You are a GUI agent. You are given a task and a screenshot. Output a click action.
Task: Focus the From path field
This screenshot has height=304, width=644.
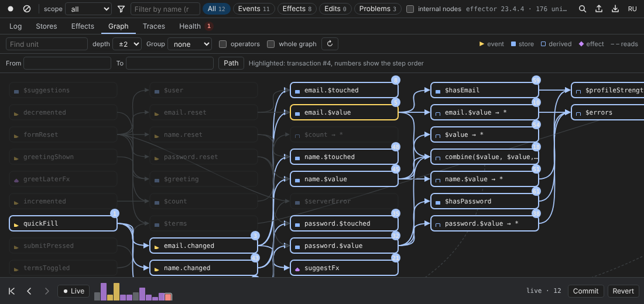(67, 63)
